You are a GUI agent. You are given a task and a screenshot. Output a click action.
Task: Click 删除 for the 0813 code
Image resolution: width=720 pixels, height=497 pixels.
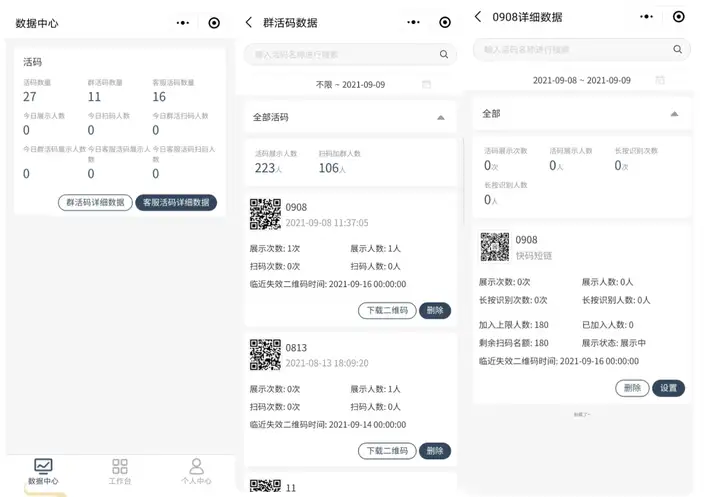(435, 451)
